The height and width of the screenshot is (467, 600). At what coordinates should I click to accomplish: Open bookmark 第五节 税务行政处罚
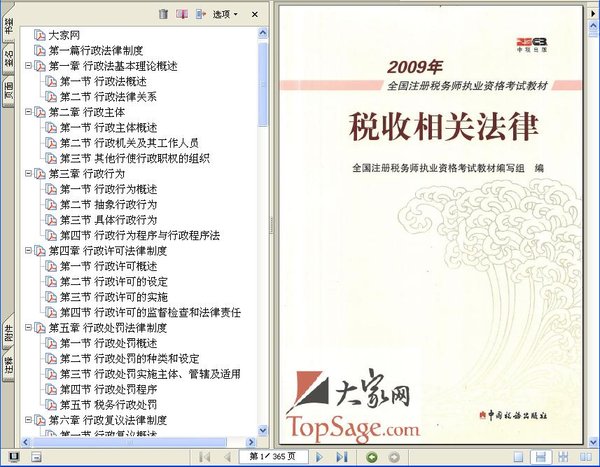108,405
